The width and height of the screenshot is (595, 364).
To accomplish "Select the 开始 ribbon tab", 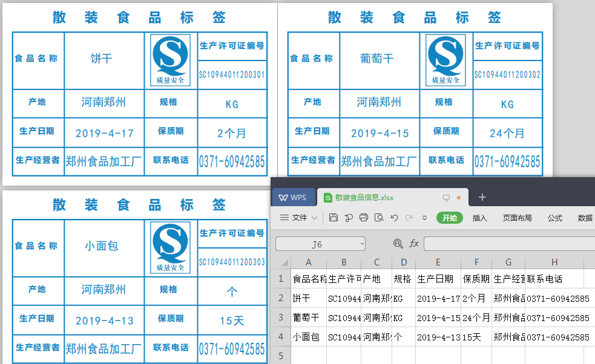I will (x=450, y=218).
